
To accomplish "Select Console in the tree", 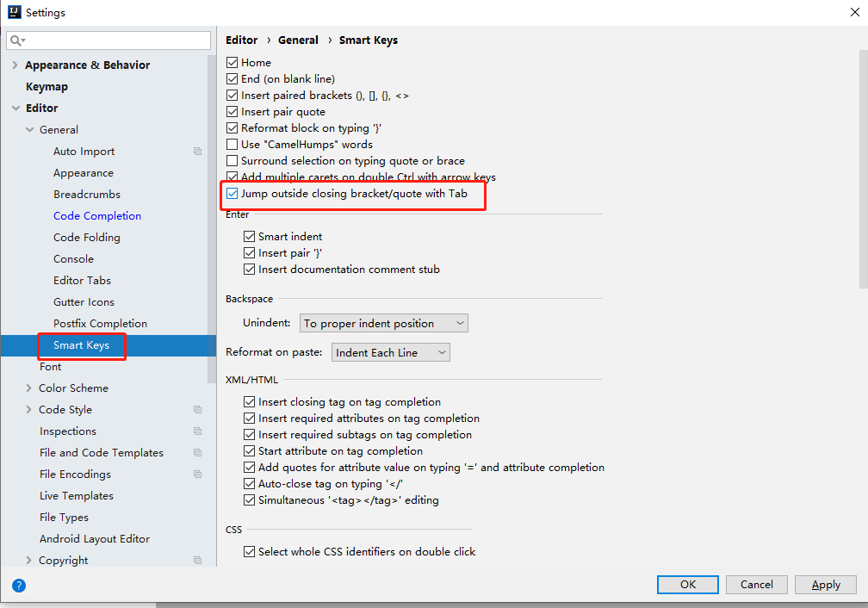I will click(x=73, y=259).
